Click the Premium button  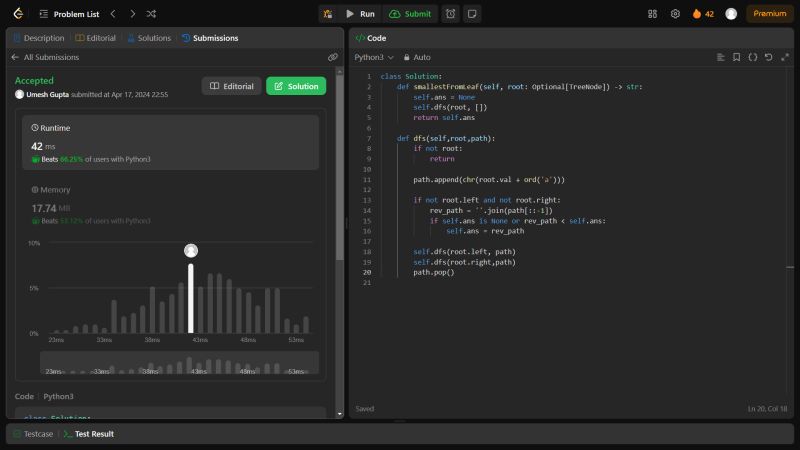[x=769, y=14]
